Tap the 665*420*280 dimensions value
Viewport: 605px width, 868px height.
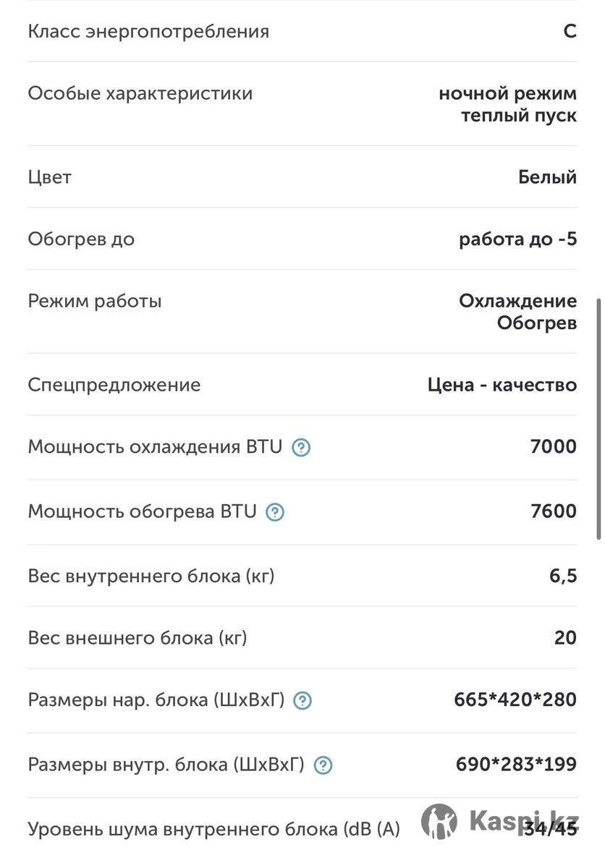pos(516,699)
